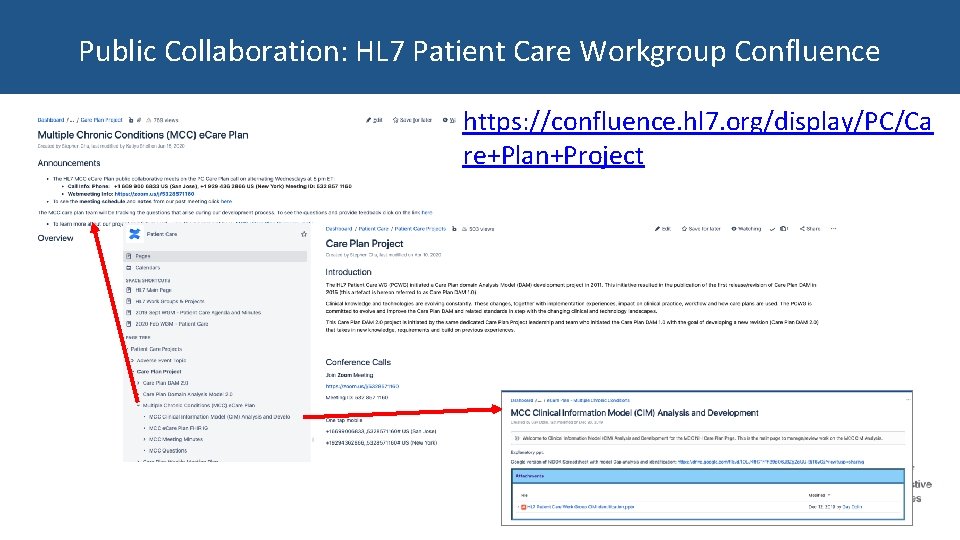This screenshot has height=540, width=960.
Task: Click the page restrictions lock on MCC eCare Plan page
Action: point(131,120)
